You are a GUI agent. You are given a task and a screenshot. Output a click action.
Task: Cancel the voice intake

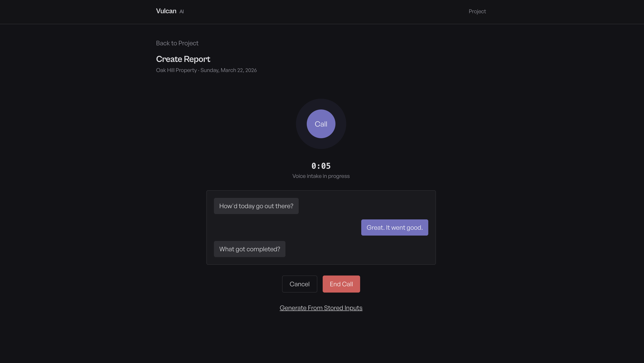300,284
